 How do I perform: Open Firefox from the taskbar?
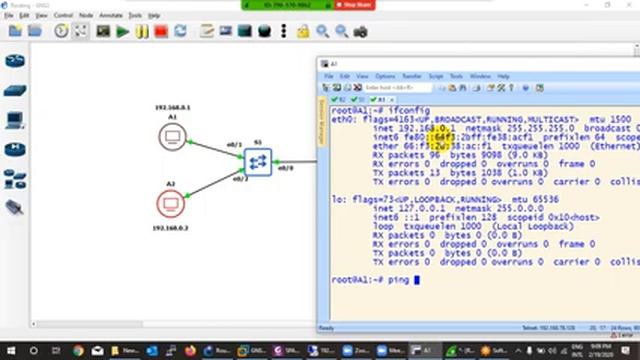coord(190,351)
